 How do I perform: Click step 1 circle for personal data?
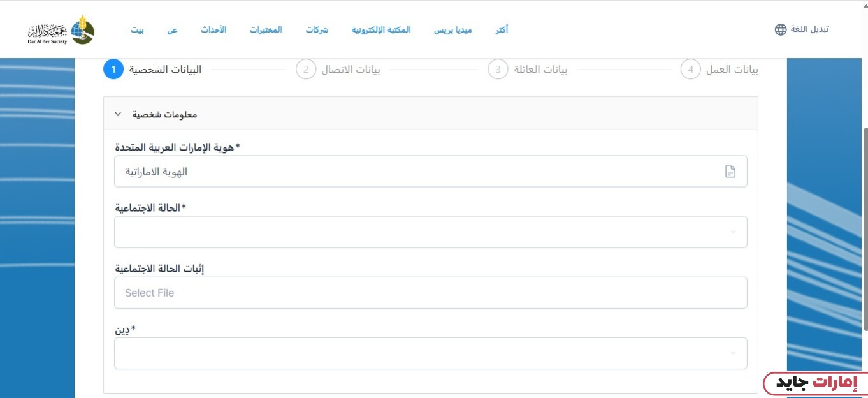(113, 69)
